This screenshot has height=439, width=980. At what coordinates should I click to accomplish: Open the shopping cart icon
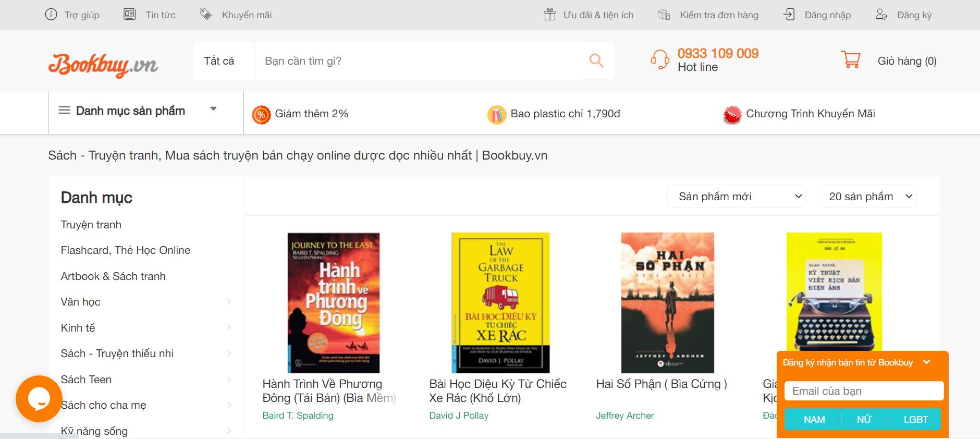pyautogui.click(x=851, y=60)
